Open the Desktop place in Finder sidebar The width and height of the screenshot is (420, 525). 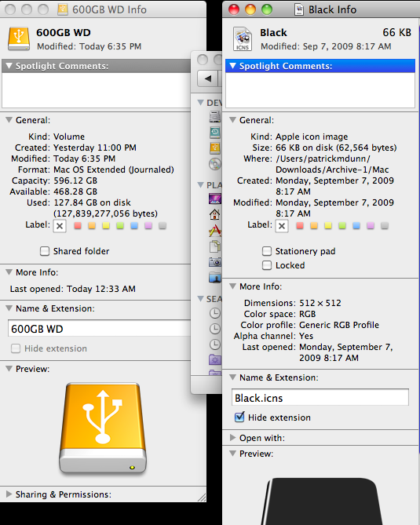(x=214, y=199)
